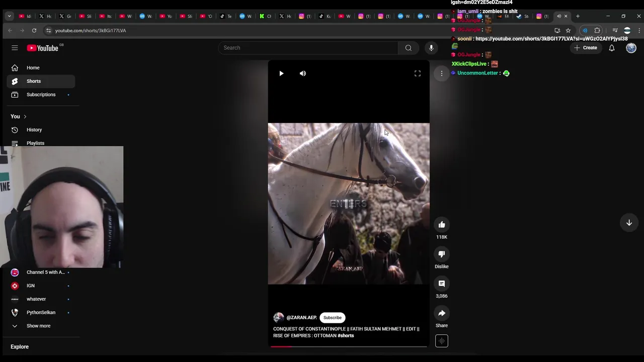Go to Home in sidebar
644x362 pixels.
41,68
